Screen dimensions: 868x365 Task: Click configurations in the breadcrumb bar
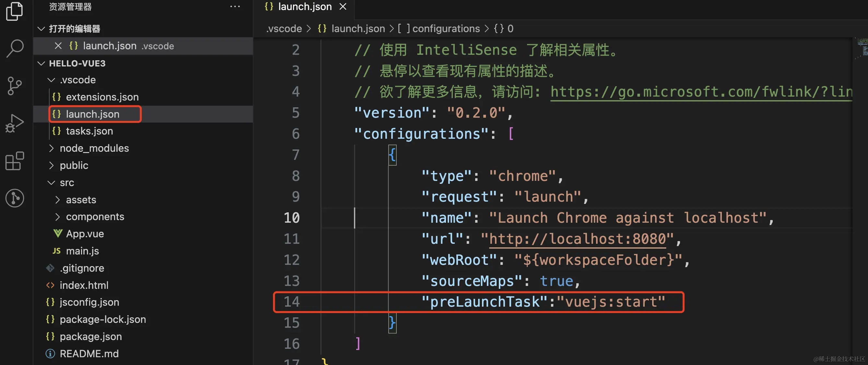pos(445,28)
